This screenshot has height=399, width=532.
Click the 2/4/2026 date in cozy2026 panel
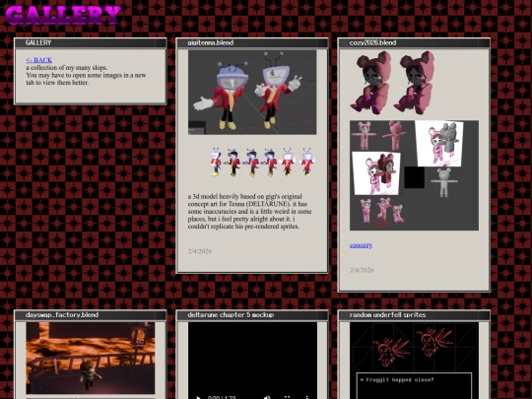(362, 270)
